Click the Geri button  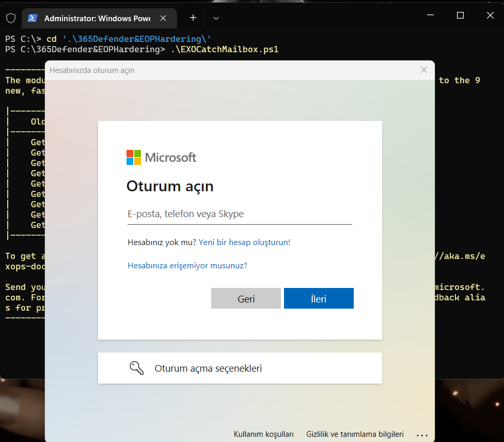246,298
